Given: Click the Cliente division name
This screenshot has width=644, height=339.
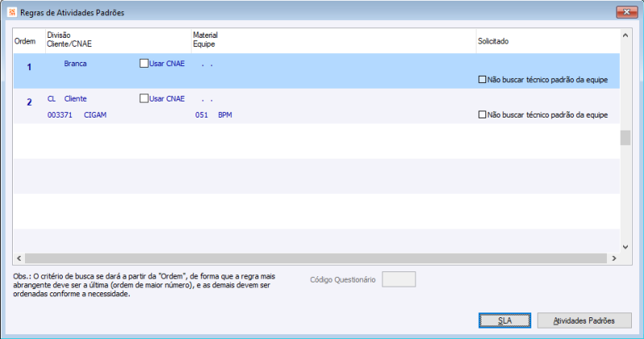Looking at the screenshot, I should 75,98.
